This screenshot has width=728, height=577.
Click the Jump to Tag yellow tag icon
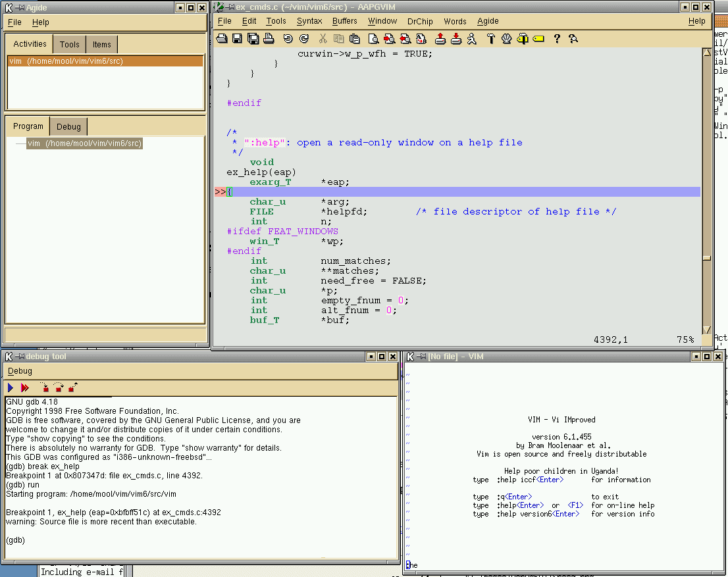(x=538, y=39)
